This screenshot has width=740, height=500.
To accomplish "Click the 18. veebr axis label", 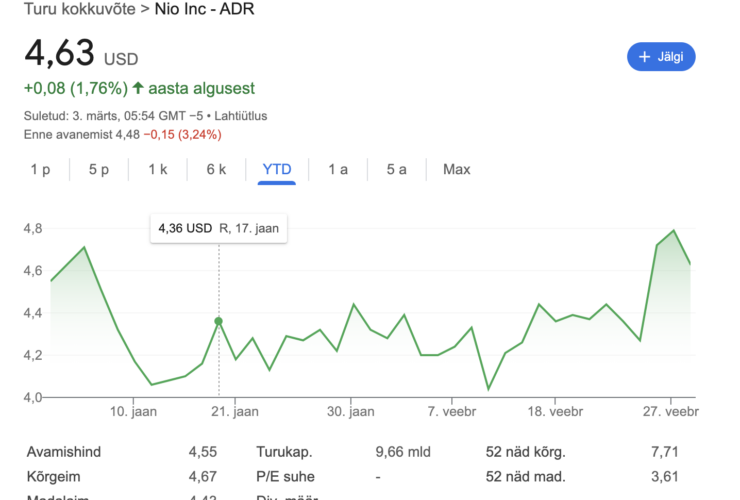I will (555, 412).
